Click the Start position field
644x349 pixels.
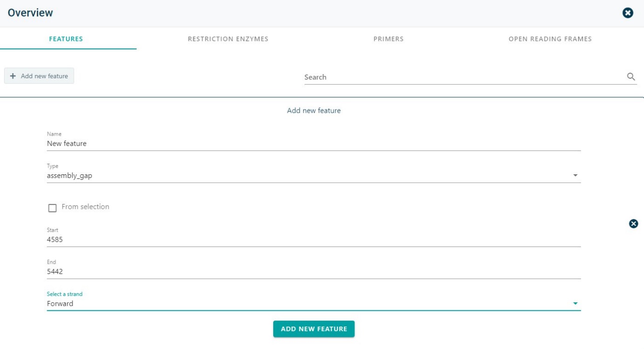click(313, 240)
